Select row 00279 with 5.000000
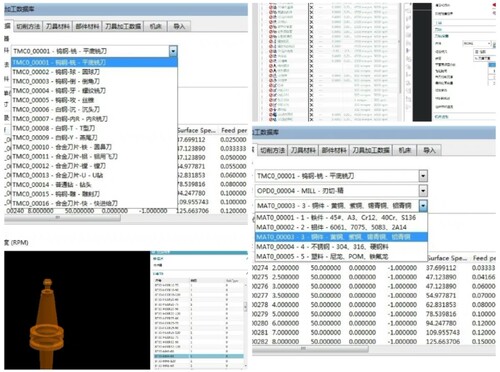 [x=374, y=314]
